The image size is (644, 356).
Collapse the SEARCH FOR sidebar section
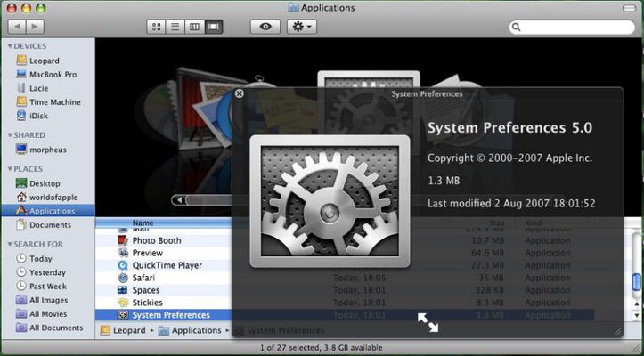click(10, 245)
